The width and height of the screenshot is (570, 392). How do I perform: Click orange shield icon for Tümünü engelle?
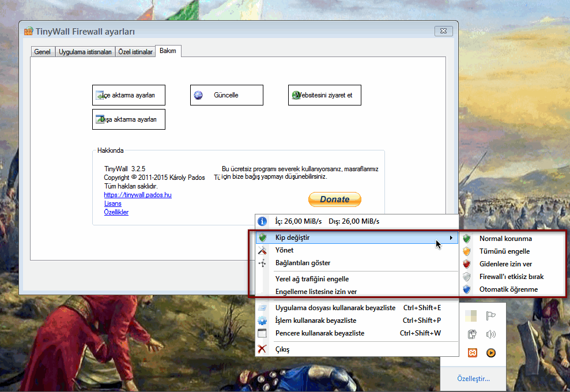pos(467,251)
